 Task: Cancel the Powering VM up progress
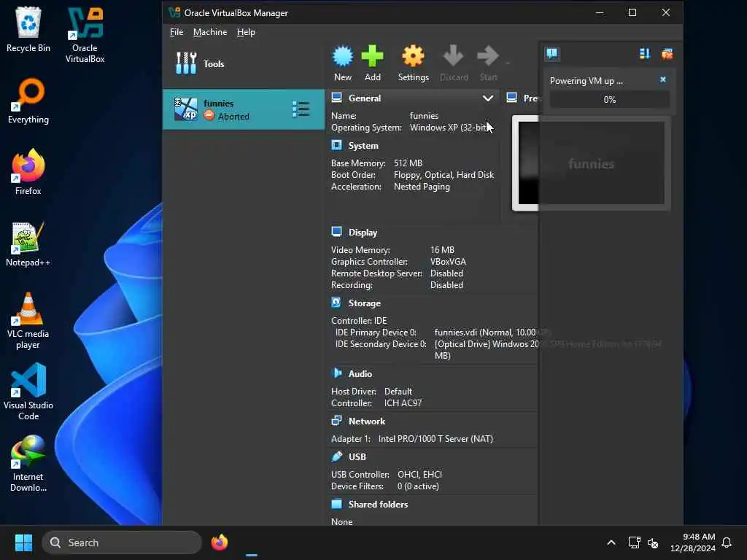pyautogui.click(x=662, y=79)
